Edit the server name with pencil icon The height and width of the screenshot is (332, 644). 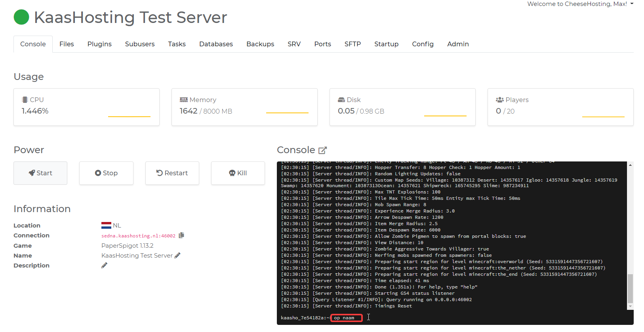pyautogui.click(x=177, y=256)
